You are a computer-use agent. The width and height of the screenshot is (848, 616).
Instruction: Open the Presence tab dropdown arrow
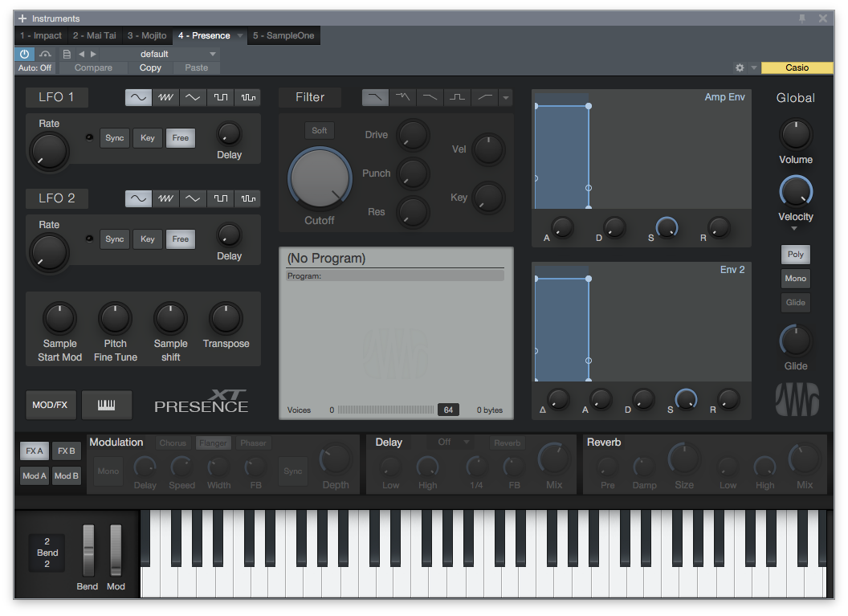(x=238, y=36)
